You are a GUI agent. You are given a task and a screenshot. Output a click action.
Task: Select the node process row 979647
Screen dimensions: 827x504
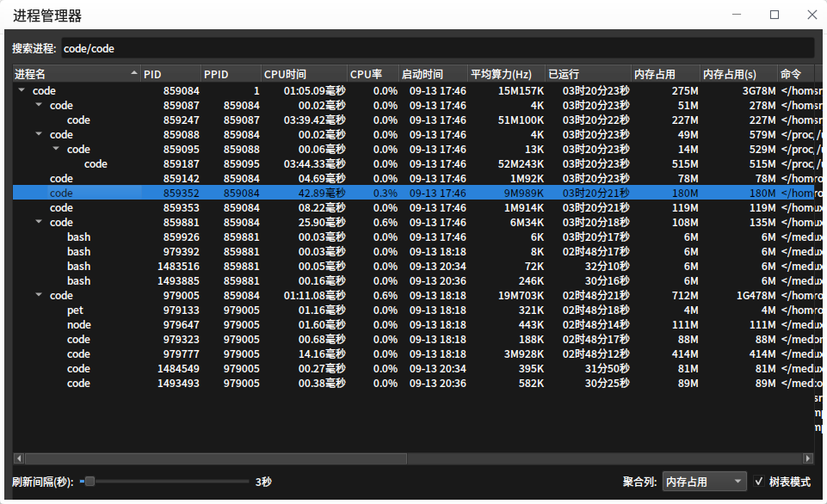(x=413, y=325)
